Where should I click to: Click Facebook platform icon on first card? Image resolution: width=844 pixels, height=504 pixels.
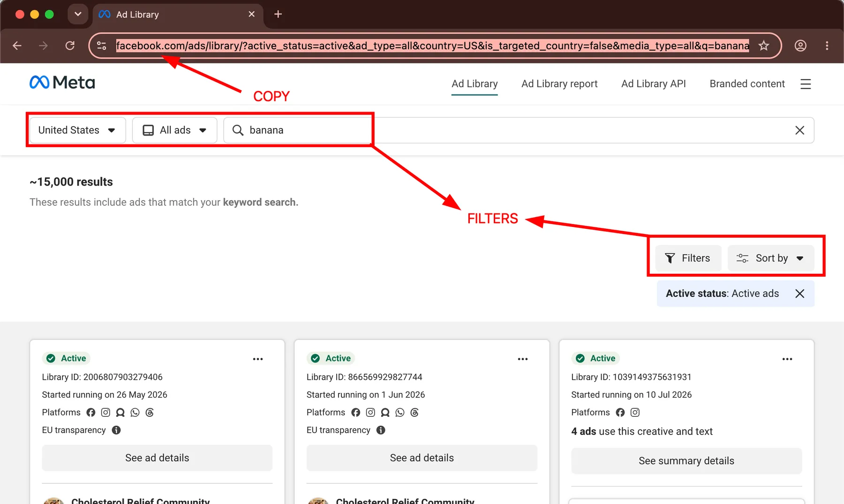tap(91, 413)
